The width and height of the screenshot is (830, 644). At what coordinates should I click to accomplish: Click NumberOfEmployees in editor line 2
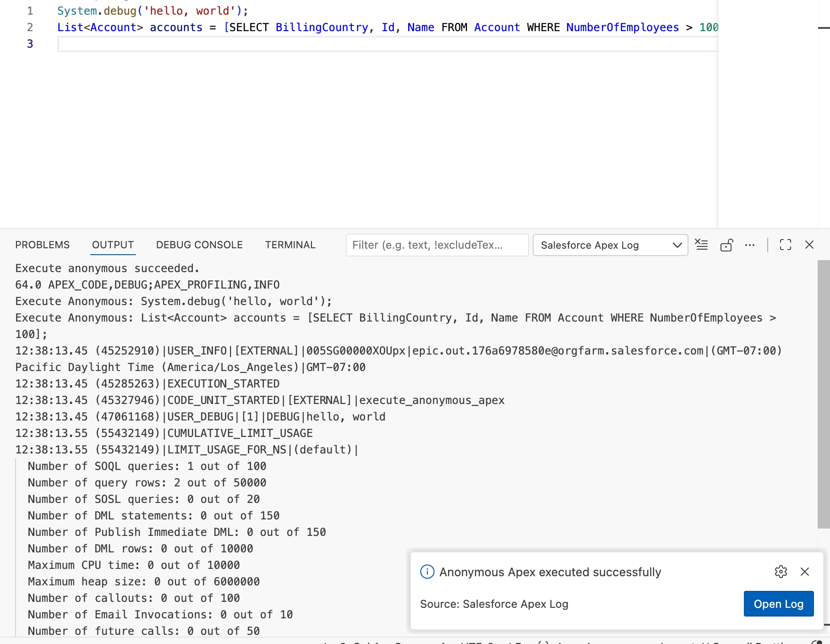pyautogui.click(x=622, y=27)
